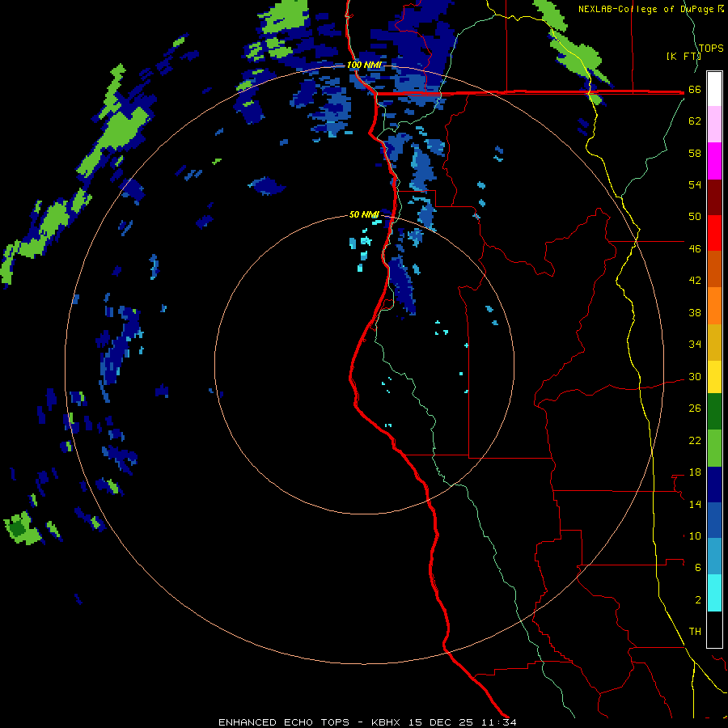The image size is (728, 728).
Task: Click the 18 legend value
Action: (x=695, y=472)
